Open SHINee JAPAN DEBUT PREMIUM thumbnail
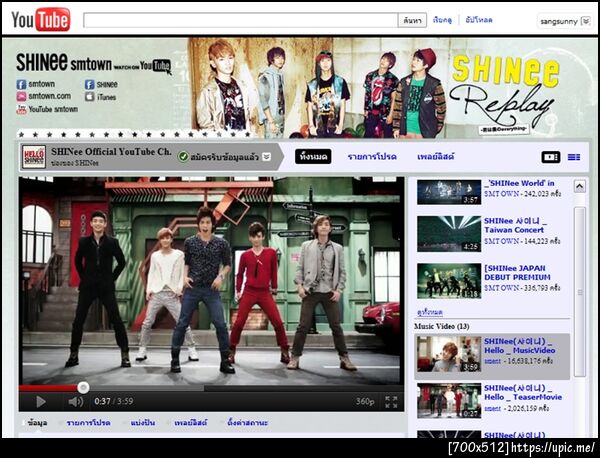600x458 pixels. pyautogui.click(x=449, y=281)
